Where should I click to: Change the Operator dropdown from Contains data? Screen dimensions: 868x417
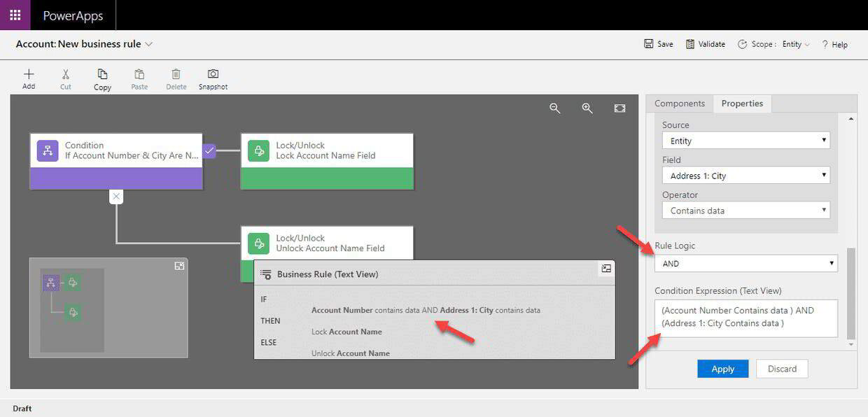coord(745,210)
